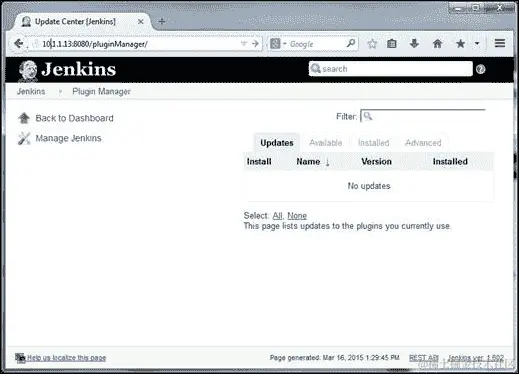Click Plugin Manager breadcrumb
Viewport: 519px width, 374px height.
[x=101, y=91]
